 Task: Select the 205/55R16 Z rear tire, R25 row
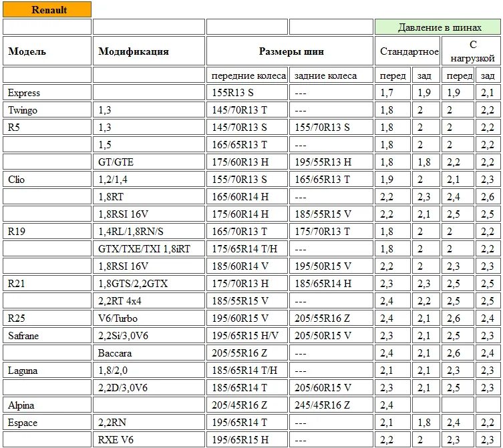pyautogui.click(x=331, y=318)
